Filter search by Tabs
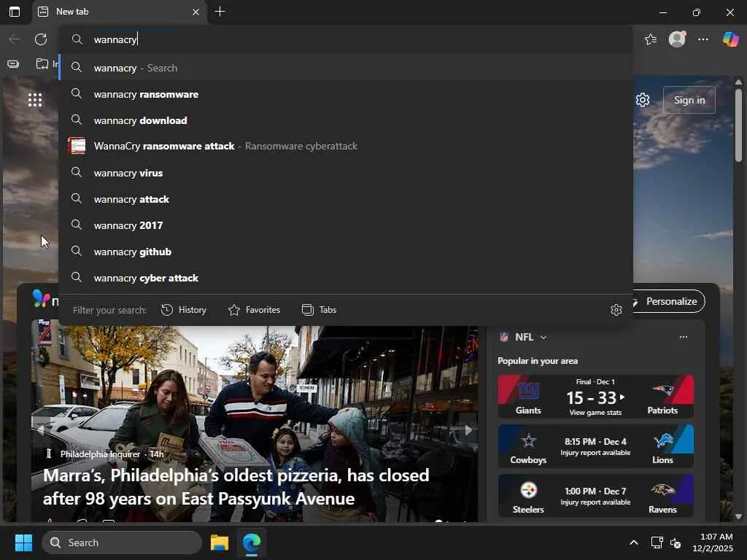747x560 pixels. 320,310
